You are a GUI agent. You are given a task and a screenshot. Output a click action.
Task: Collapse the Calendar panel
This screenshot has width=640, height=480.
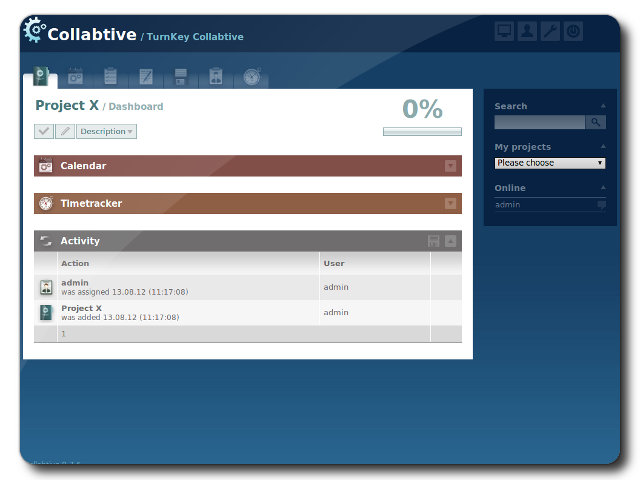[x=450, y=166]
